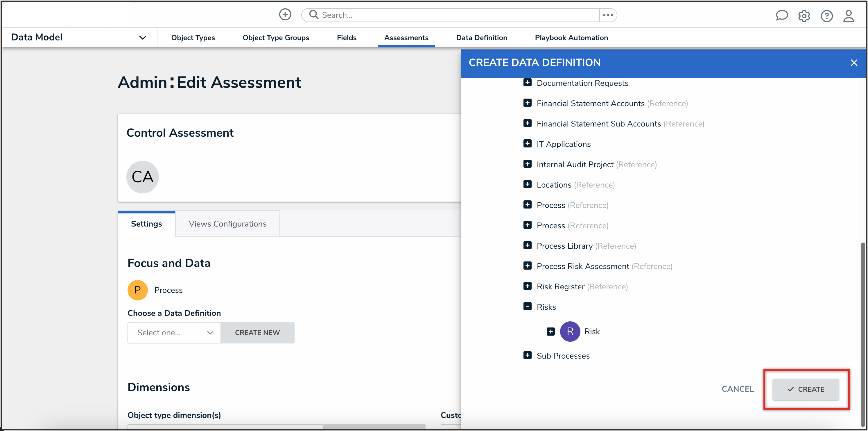Image resolution: width=868 pixels, height=431 pixels.
Task: Expand the Risk child object
Action: (x=550, y=331)
